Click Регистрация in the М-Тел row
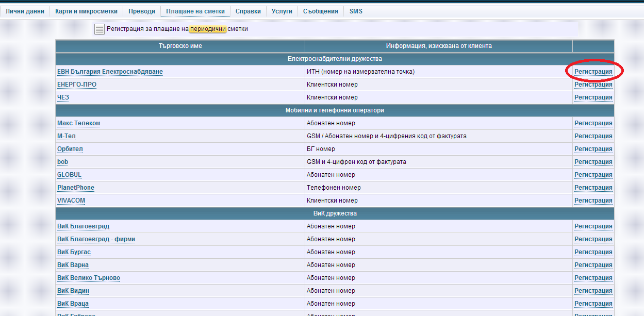Image resolution: width=644 pixels, height=316 pixels. 593,136
